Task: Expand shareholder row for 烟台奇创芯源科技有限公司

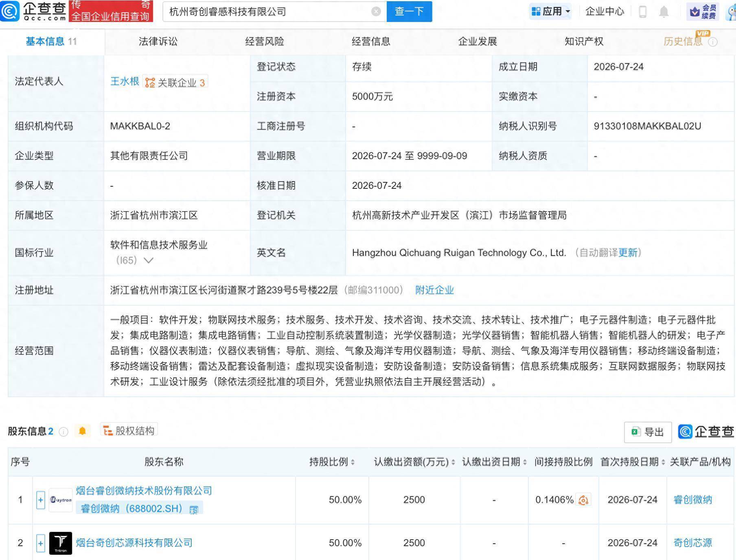Action: (x=40, y=543)
